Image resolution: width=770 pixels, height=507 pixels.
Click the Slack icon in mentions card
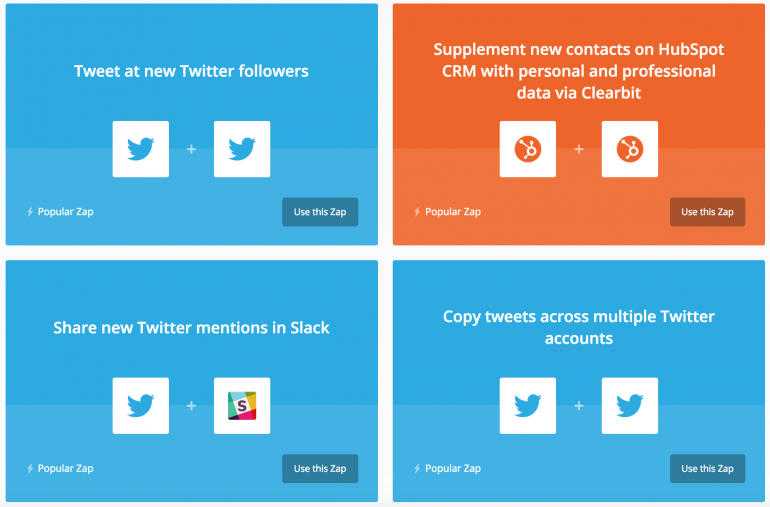pos(242,405)
